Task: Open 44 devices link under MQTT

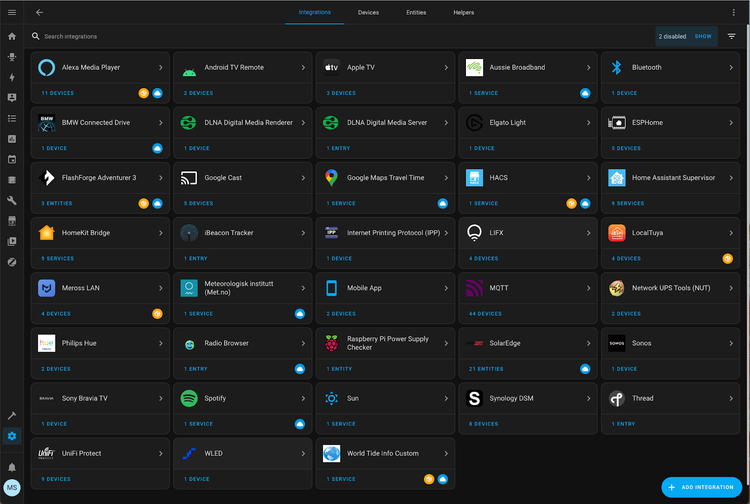Action: [485, 314]
